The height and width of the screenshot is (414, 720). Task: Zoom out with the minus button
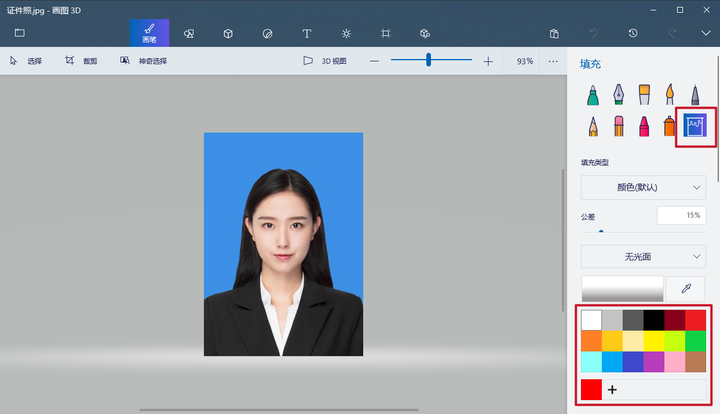[375, 61]
